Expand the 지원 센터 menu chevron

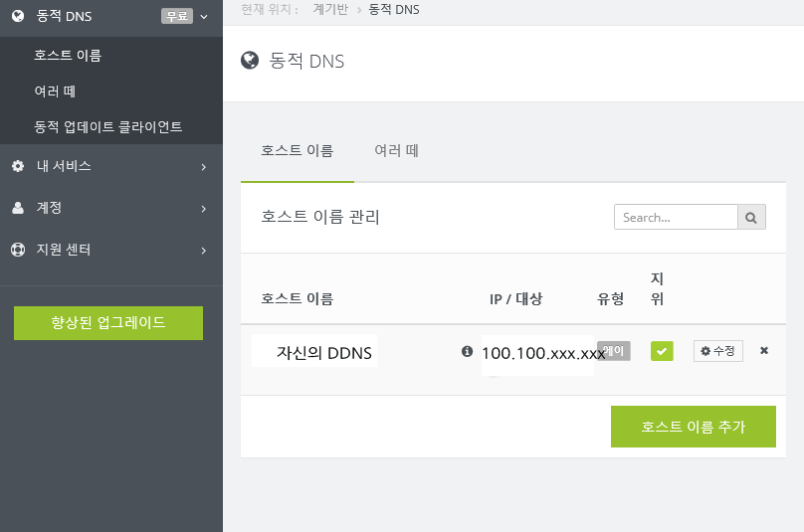pos(203,251)
